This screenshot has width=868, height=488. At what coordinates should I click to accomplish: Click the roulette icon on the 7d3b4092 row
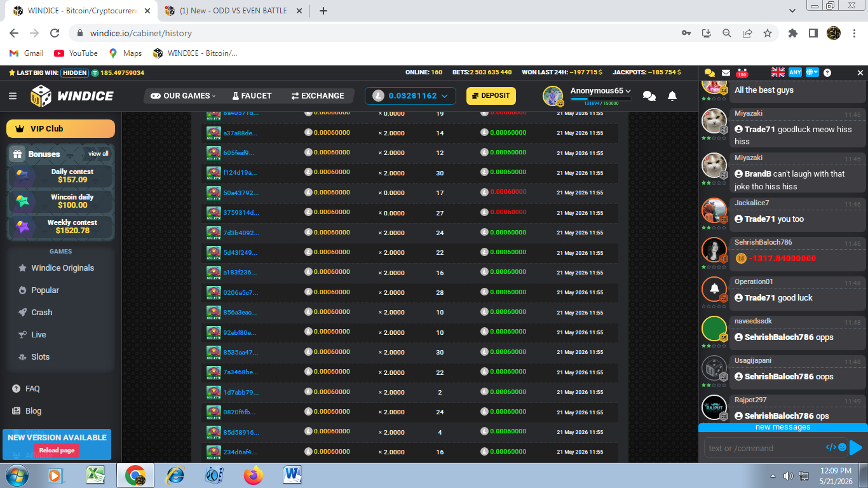214,233
